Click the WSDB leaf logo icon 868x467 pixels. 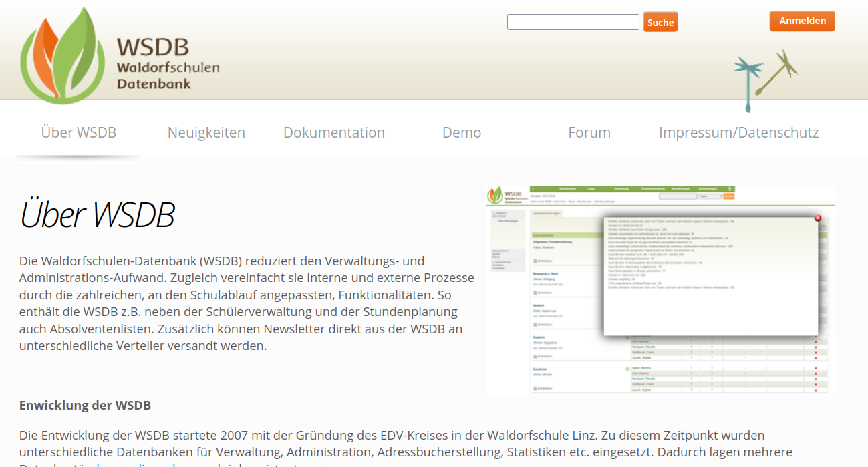(62, 56)
